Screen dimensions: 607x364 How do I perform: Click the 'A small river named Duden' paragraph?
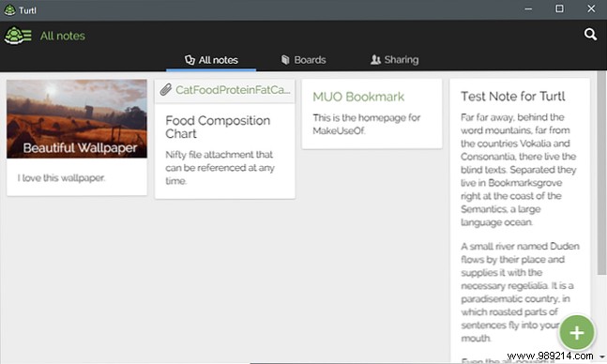[520, 292]
